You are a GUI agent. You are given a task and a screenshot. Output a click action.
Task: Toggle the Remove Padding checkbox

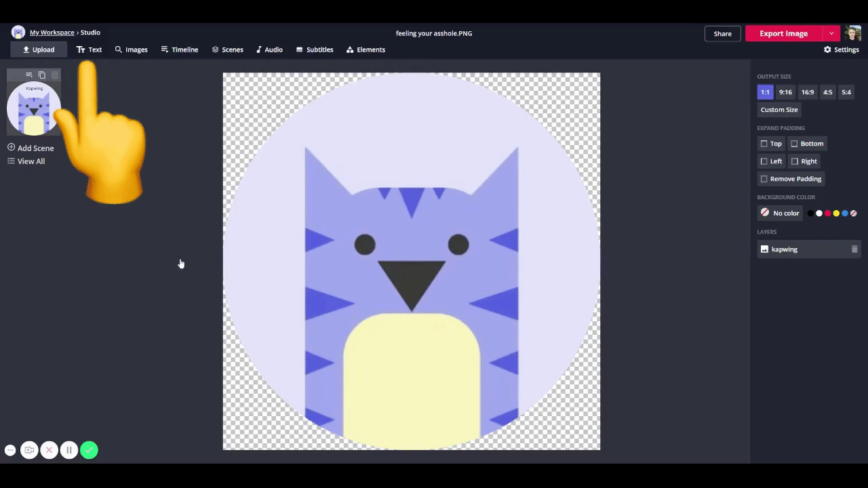[764, 179]
